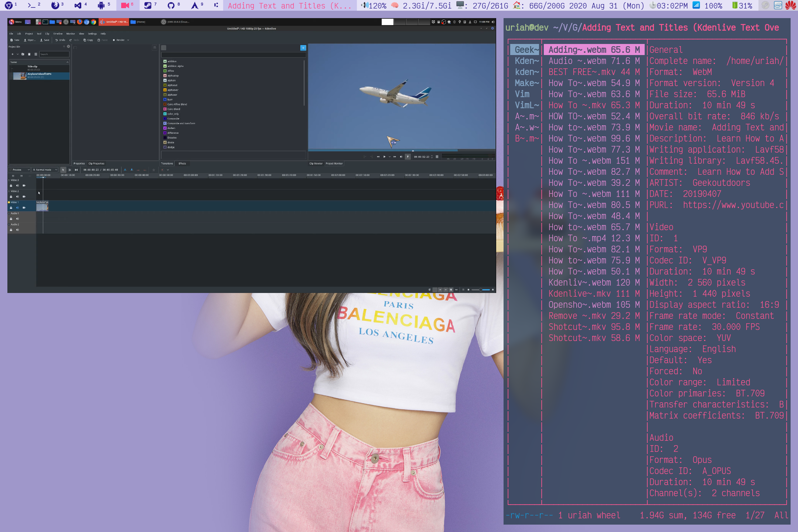Open the Project Bin view options hamburger icon
Image resolution: width=798 pixels, height=532 pixels.
[36, 54]
